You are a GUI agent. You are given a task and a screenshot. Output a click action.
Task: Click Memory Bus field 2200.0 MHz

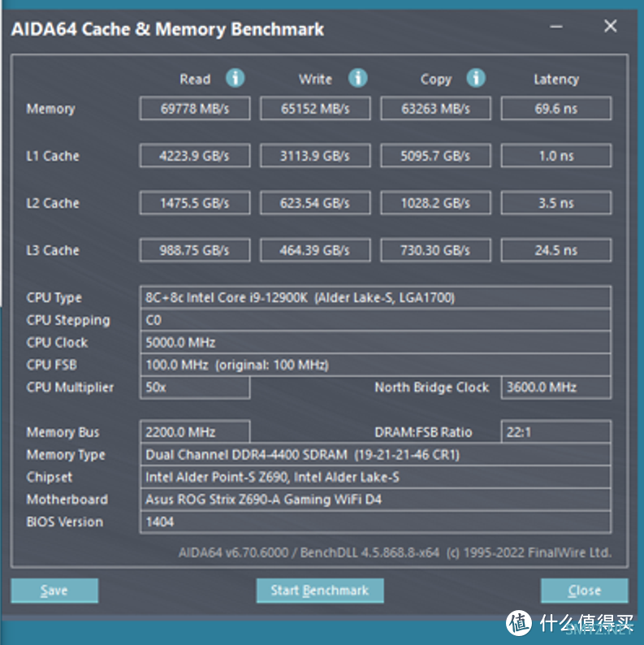tap(195, 432)
